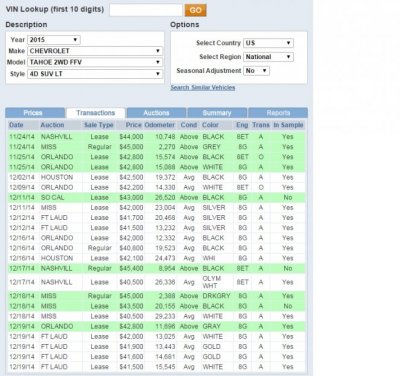
Task: Click the $41,700 price cell
Action: [x=131, y=218]
